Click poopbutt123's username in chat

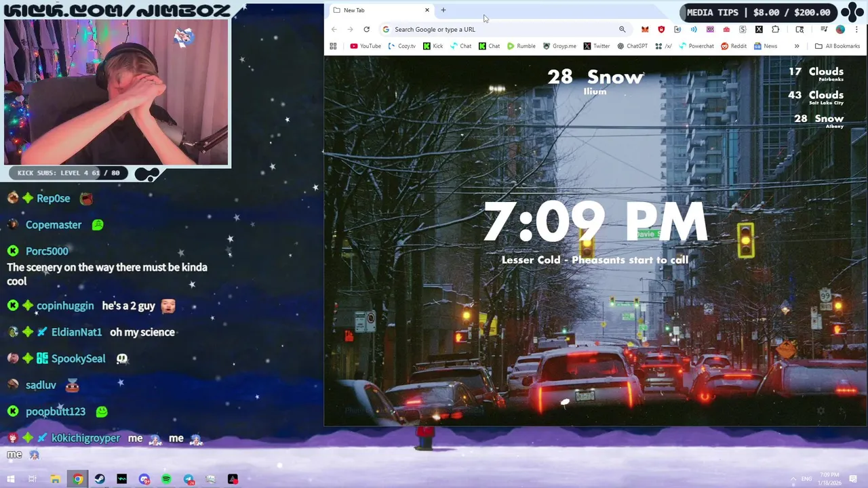[56, 411]
